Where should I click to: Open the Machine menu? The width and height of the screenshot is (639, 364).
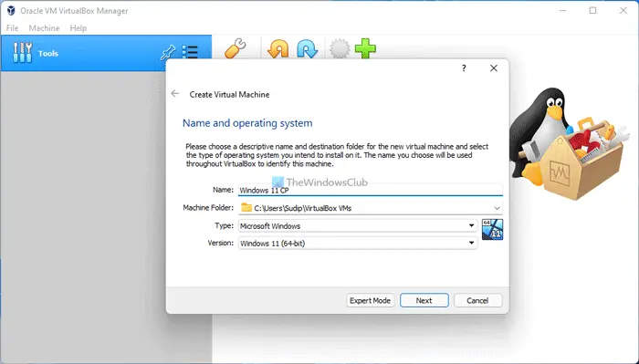tap(44, 28)
